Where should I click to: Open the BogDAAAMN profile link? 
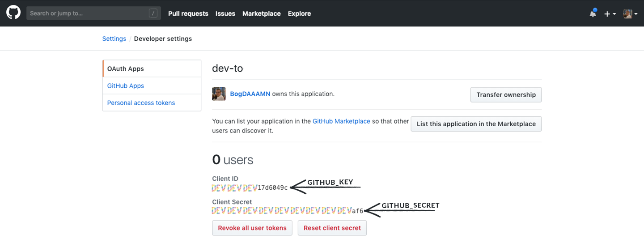(250, 94)
